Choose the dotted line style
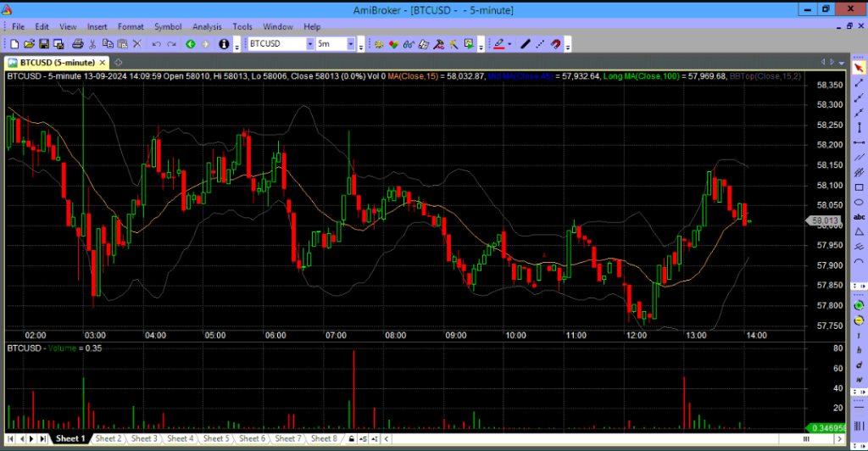This screenshot has height=451, width=868. point(540,44)
